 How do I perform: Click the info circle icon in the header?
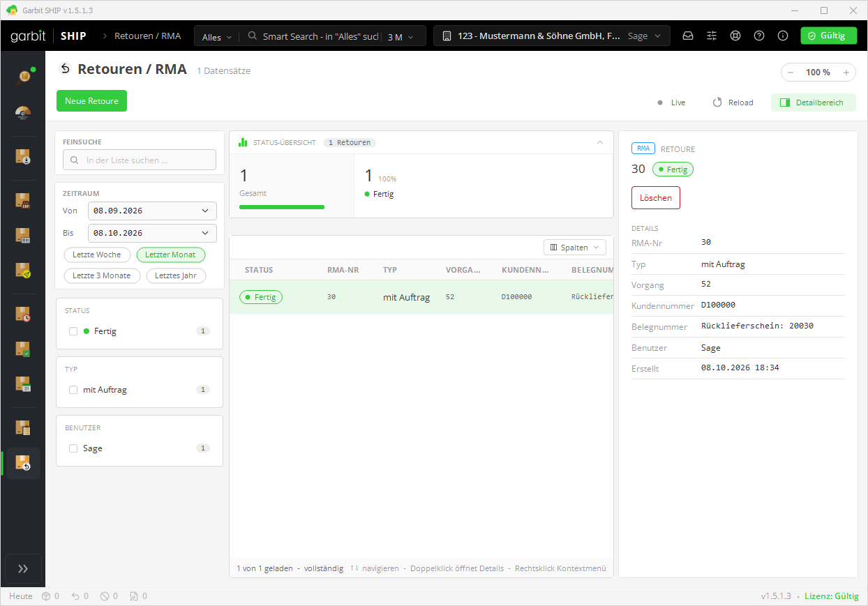tap(783, 36)
